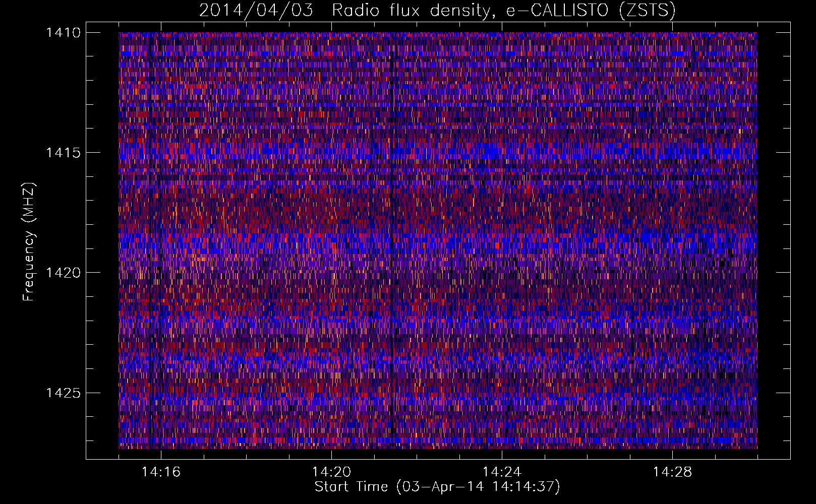Click the 1425 frequency axis label
The height and width of the screenshot is (504, 816).
click(63, 393)
